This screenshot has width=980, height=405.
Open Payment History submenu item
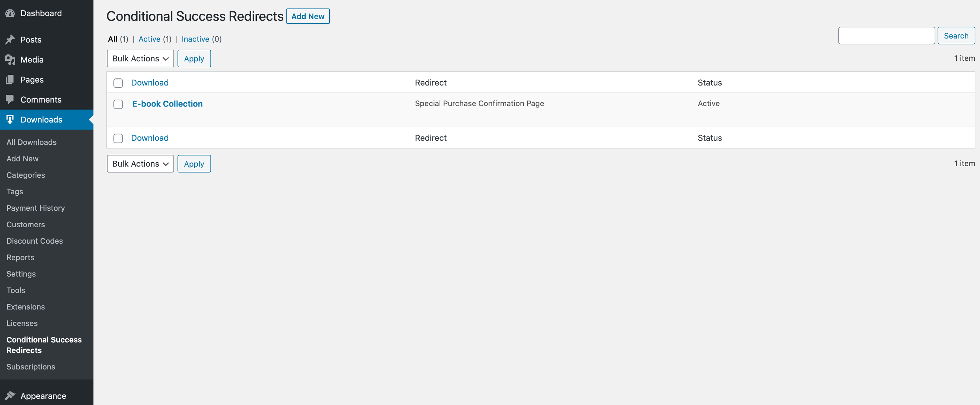point(35,208)
